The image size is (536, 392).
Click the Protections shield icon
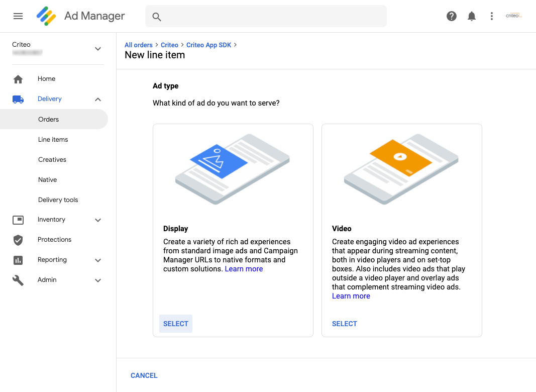click(18, 240)
